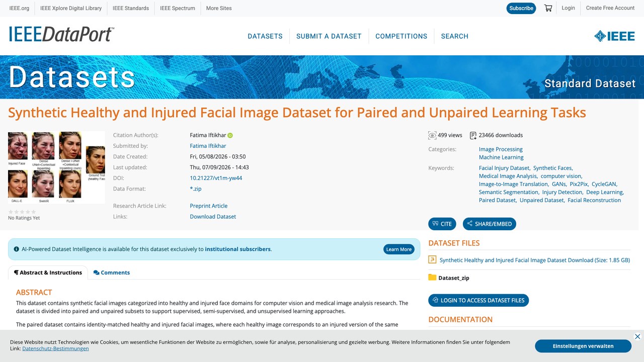
Task: Open the Image Processing category link
Action: coord(501,149)
